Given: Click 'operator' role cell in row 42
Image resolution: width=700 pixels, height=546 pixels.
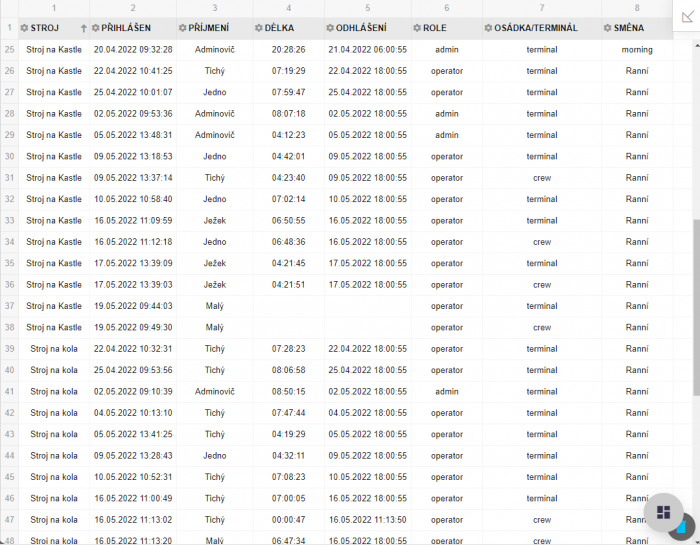Looking at the screenshot, I should pos(446,413).
